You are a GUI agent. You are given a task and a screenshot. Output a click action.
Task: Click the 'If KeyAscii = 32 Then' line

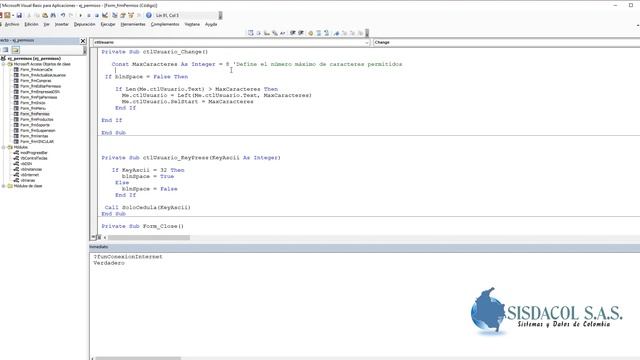(x=148, y=170)
